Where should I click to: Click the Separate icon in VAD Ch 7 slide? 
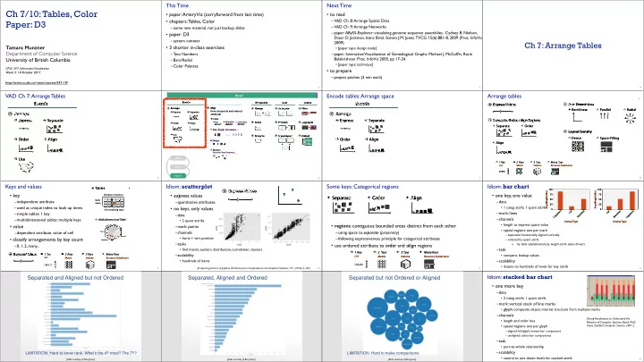(x=55, y=129)
